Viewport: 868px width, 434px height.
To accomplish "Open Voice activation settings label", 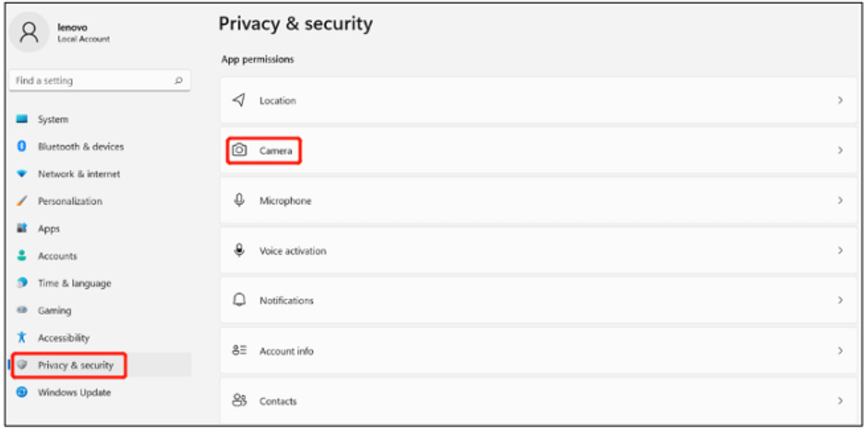I will coord(292,251).
